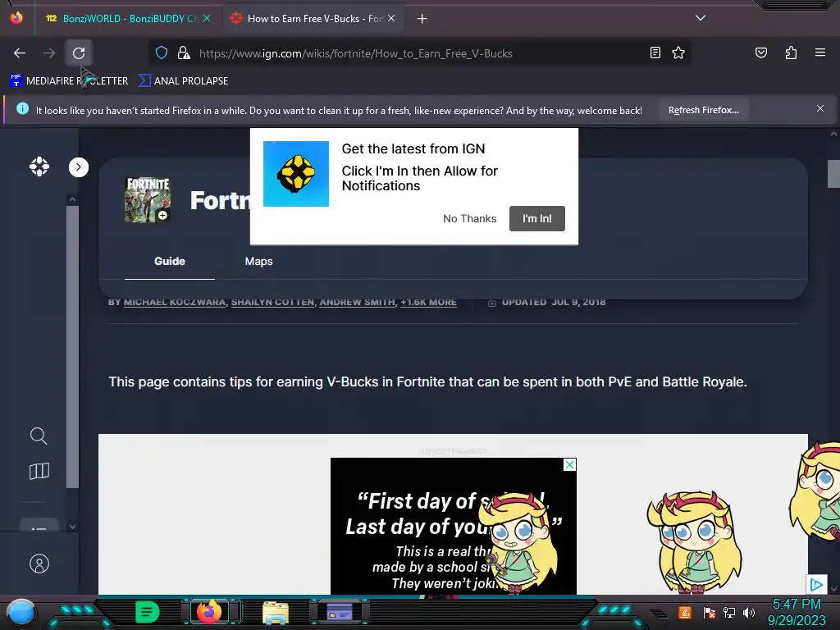
Task: Toggle Reader View in the address bar
Action: 655,52
